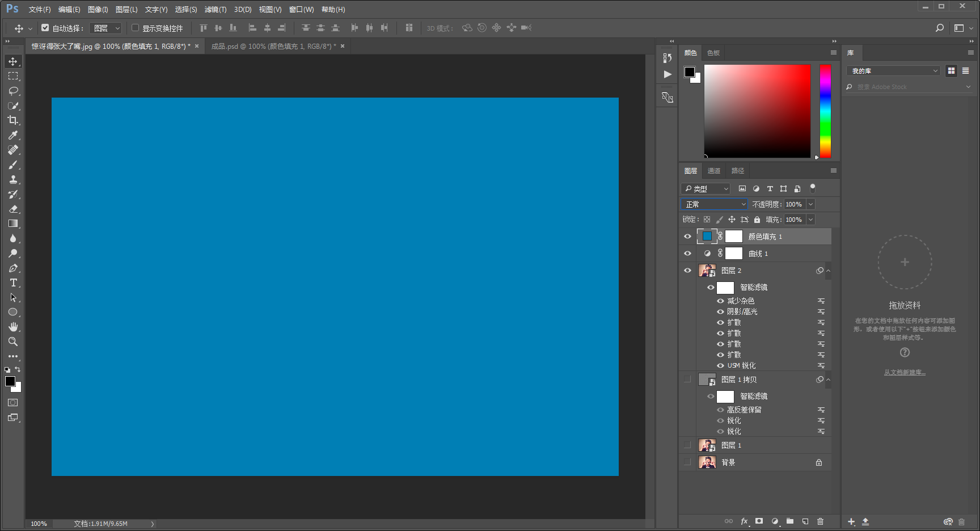Select the Blur tool
980x531 pixels.
pos(13,238)
